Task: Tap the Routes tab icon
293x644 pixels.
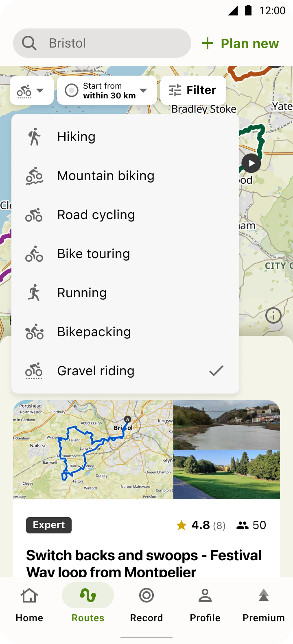Action: 88,596
